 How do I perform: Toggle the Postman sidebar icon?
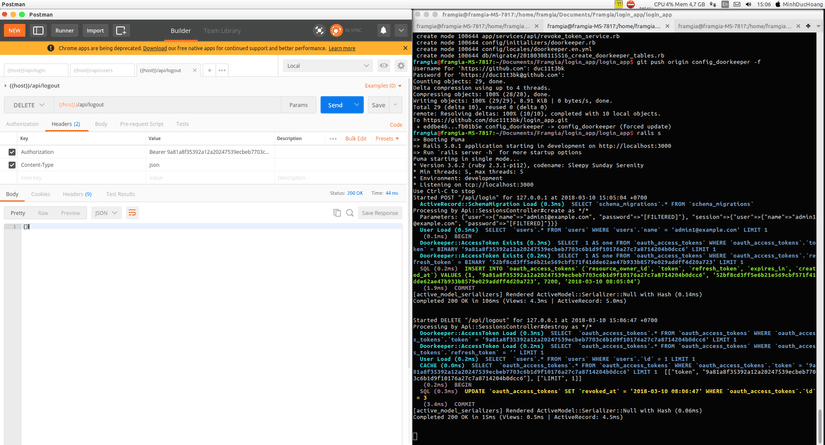pyautogui.click(x=38, y=31)
